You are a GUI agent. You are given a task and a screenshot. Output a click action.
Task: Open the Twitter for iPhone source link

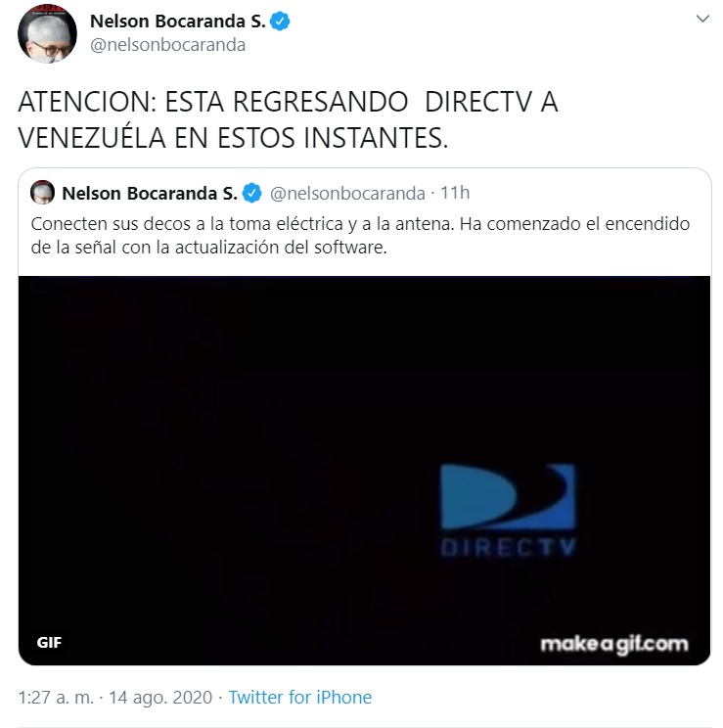pos(300,698)
